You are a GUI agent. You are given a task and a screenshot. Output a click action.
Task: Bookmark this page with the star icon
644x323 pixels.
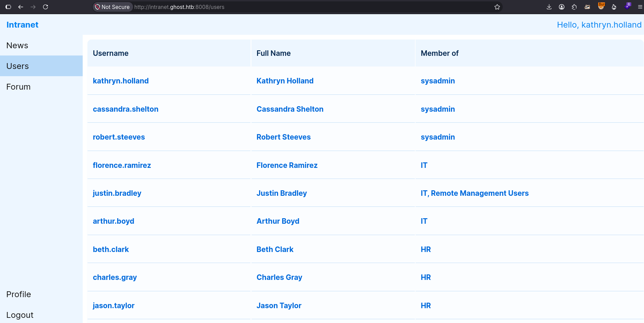coord(497,7)
